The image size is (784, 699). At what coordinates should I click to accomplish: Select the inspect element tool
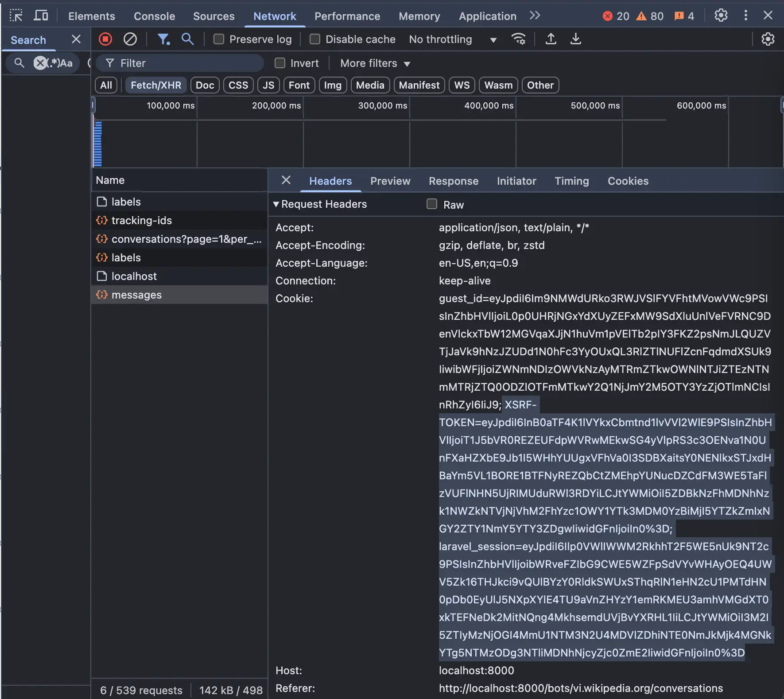pyautogui.click(x=16, y=15)
